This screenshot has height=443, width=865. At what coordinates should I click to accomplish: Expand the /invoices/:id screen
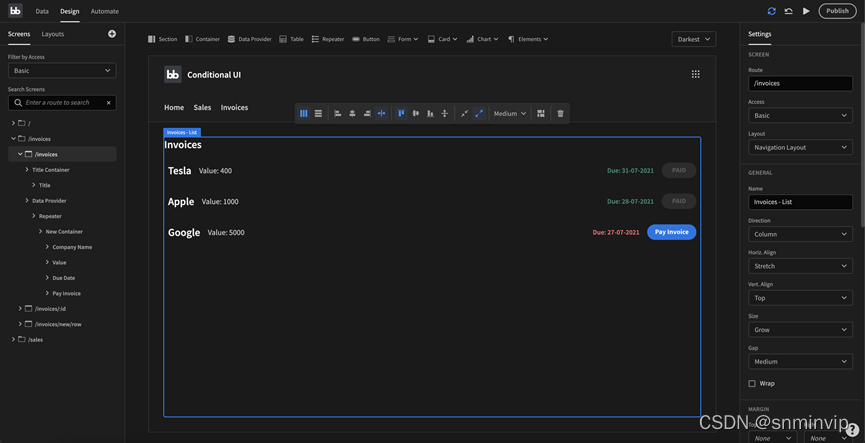pos(20,308)
